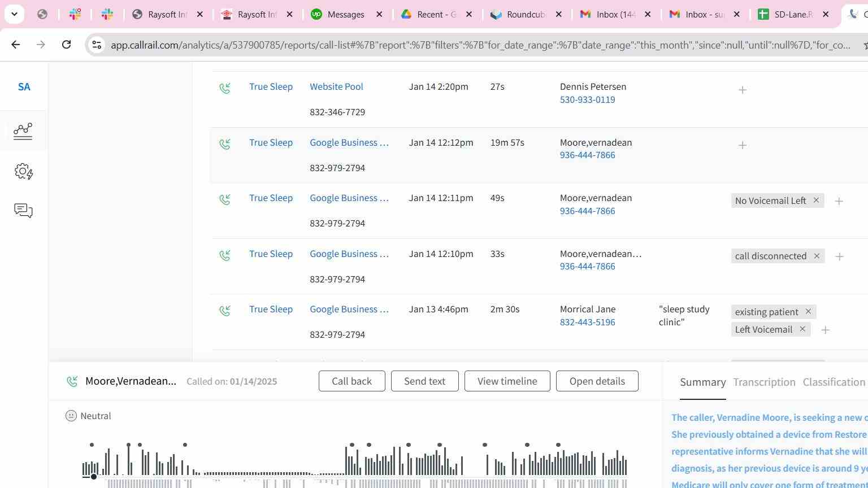Click the SA account avatar
The height and width of the screenshot is (488, 868).
24,87
